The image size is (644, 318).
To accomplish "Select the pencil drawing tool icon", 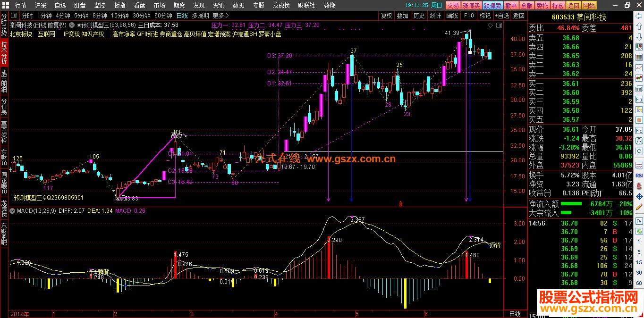I will pyautogui.click(x=639, y=207).
